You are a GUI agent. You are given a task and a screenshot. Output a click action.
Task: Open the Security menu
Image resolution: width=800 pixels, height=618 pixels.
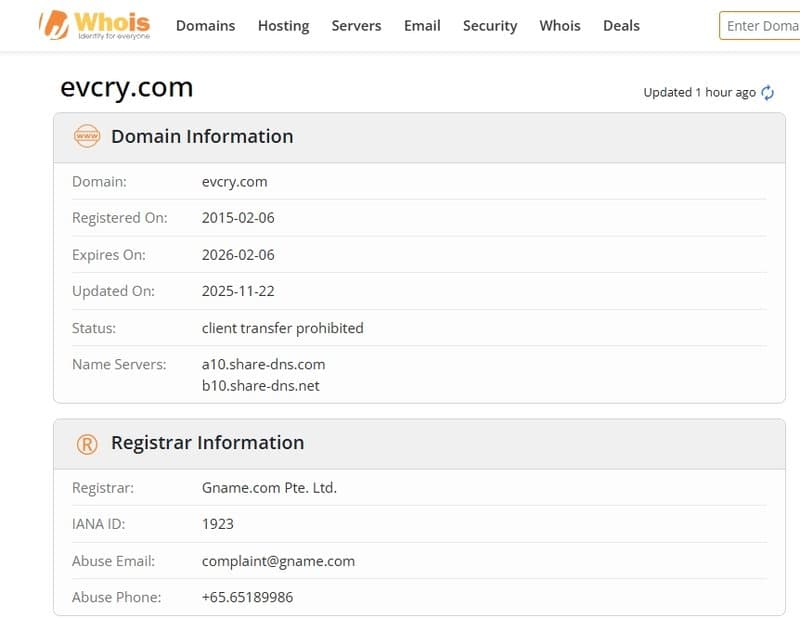click(490, 26)
